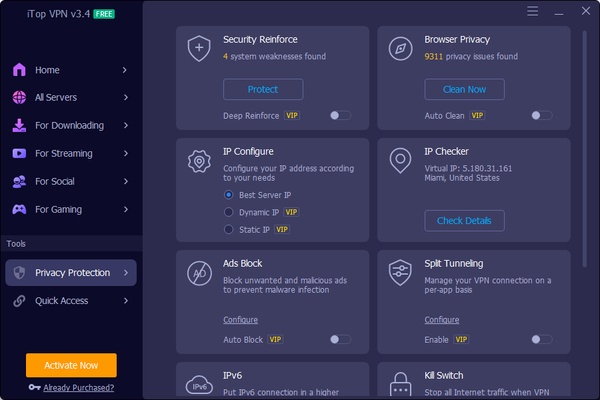Click the vertical scrollbar thumb

pyautogui.click(x=584, y=149)
